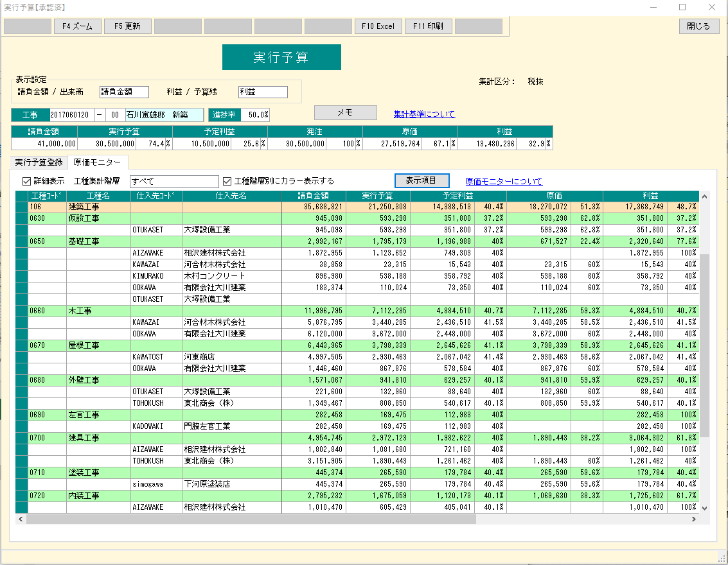Click the KAWATOST supplier code cell
Image resolution: width=728 pixels, height=565 pixels.
[x=156, y=357]
